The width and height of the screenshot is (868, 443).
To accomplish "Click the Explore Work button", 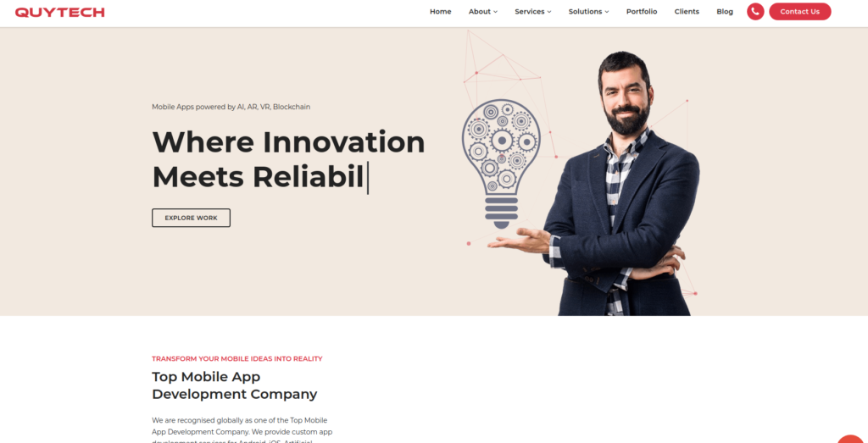I will click(191, 218).
